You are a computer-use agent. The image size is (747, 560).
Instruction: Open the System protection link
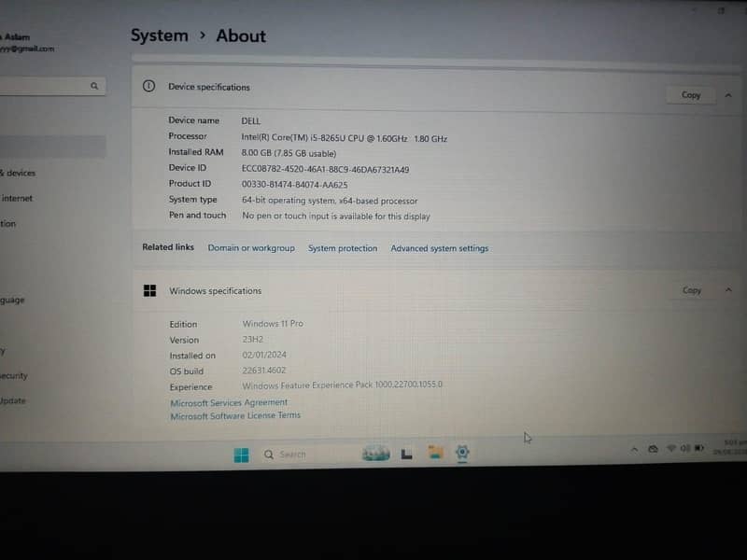point(342,248)
